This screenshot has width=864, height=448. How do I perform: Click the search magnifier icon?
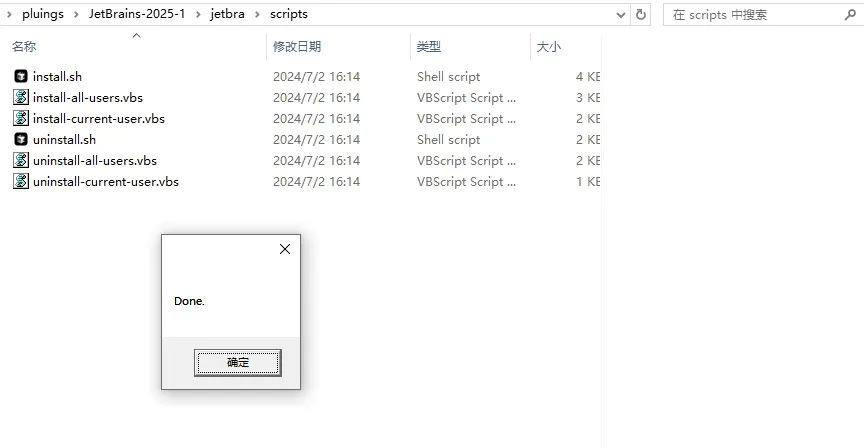pyautogui.click(x=848, y=15)
